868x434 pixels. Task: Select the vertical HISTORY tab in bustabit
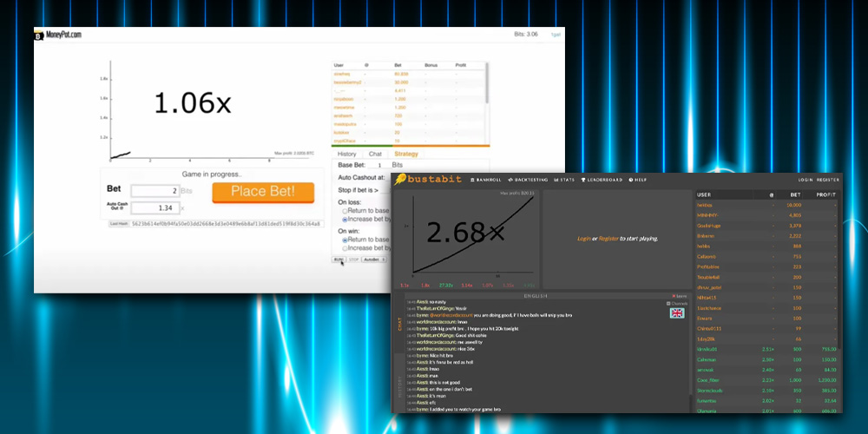[399, 386]
